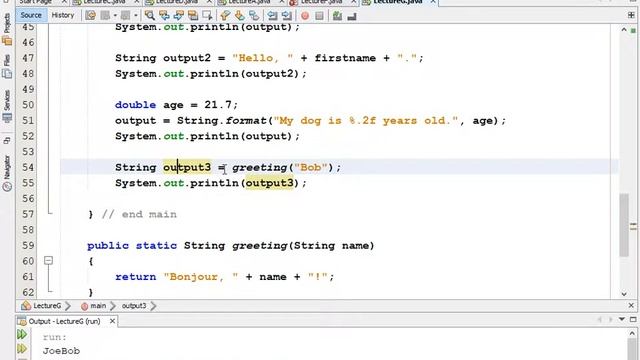
Task: Re-run program with top green arrows
Action: pos(22,335)
